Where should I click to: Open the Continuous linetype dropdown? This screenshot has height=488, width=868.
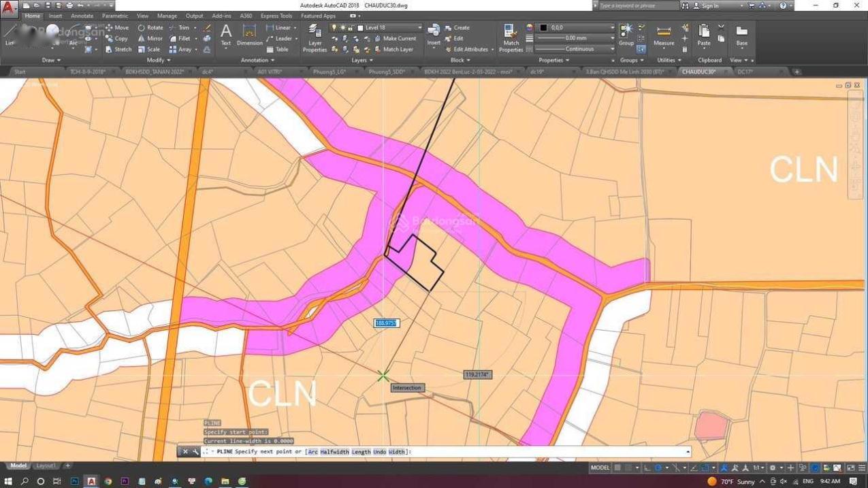point(575,49)
